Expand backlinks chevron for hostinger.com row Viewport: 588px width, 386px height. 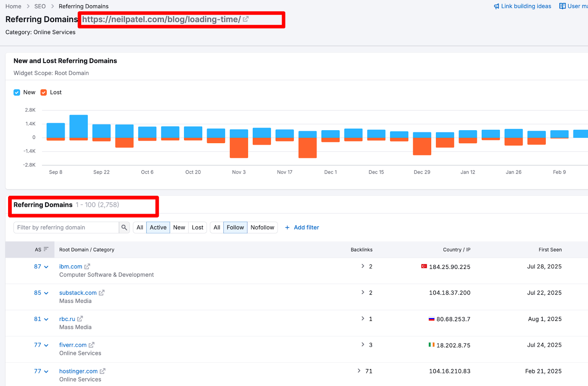pyautogui.click(x=359, y=371)
